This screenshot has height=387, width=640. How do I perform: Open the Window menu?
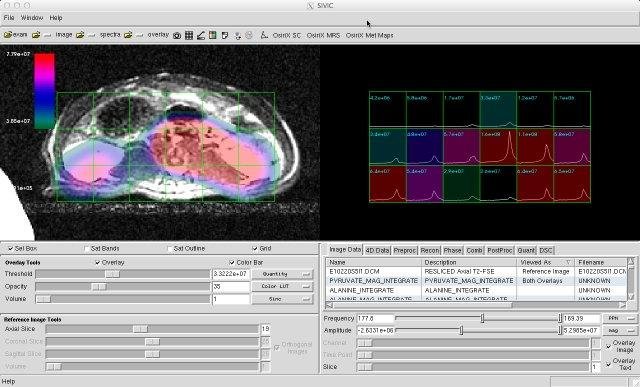click(32, 18)
